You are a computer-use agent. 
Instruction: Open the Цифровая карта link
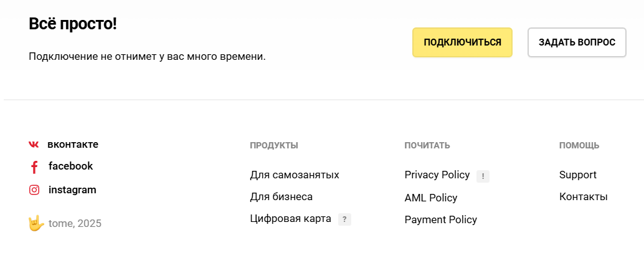pyautogui.click(x=290, y=219)
